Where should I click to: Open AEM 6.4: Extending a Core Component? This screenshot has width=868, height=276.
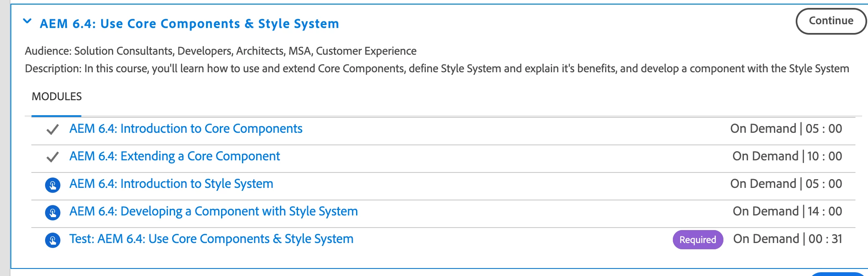(175, 156)
